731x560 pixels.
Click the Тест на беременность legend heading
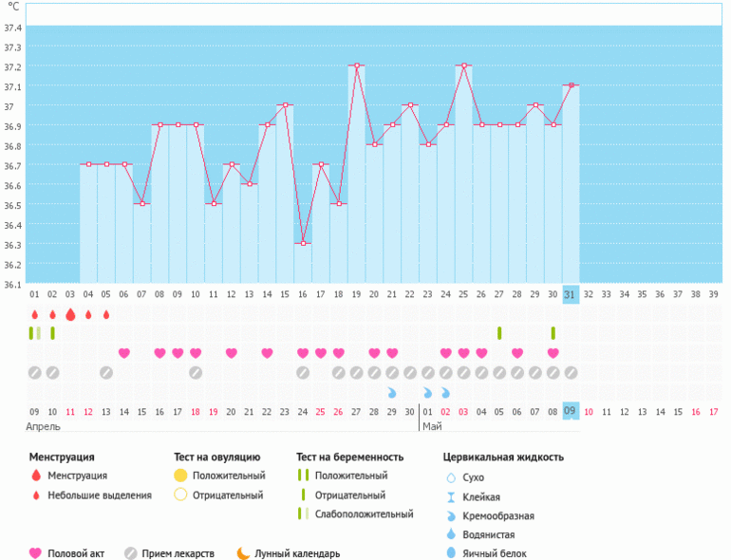coord(349,457)
